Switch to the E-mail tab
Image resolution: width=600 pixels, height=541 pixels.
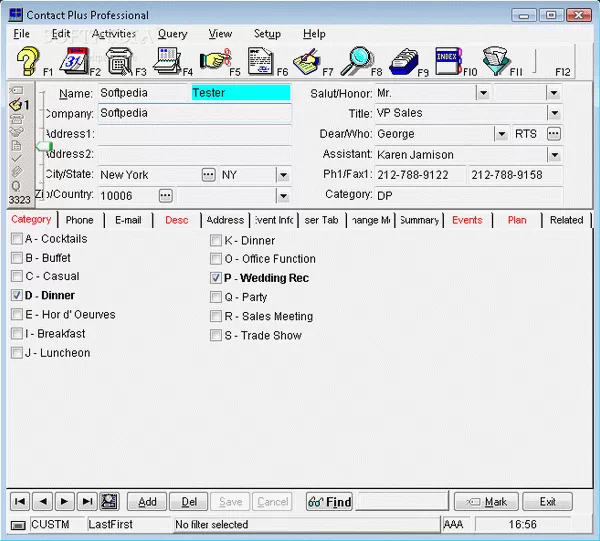[128, 220]
